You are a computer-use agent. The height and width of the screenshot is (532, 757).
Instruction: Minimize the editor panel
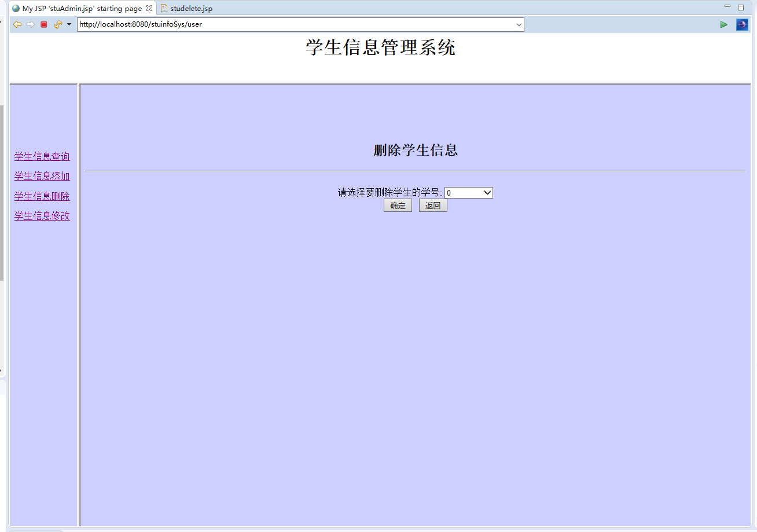click(727, 7)
